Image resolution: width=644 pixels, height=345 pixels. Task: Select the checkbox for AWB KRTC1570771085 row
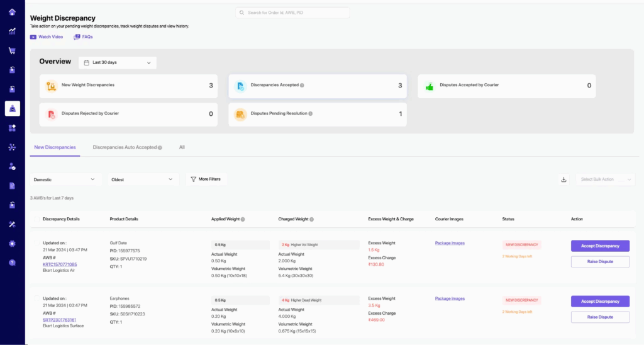coord(36,243)
